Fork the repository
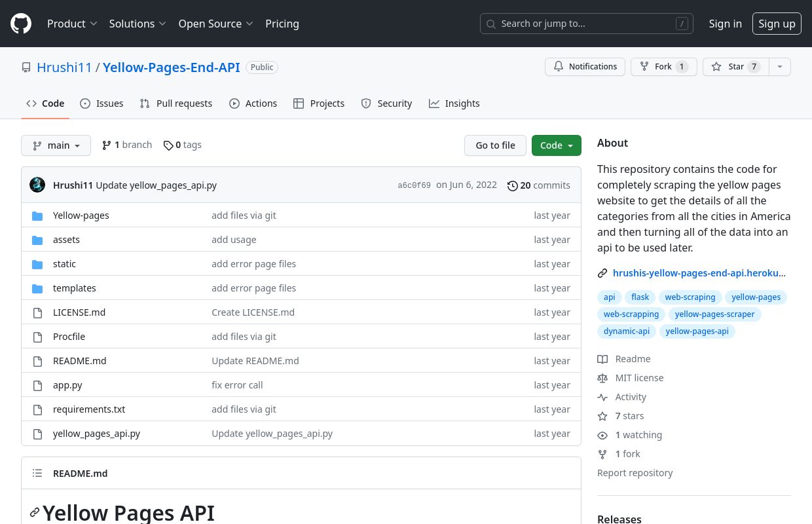This screenshot has width=812, height=524. pos(663,67)
